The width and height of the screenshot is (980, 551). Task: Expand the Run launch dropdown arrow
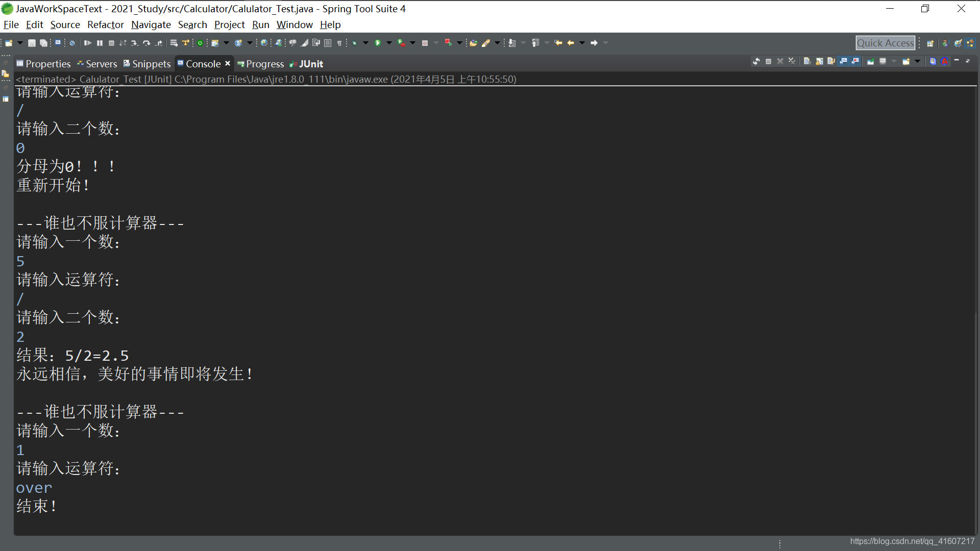(389, 43)
